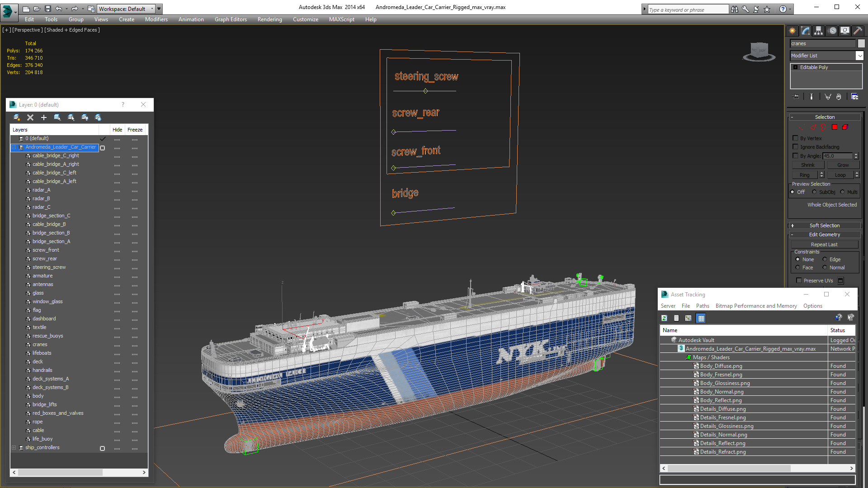Open Bitmap Performance and Memory menu
This screenshot has height=488, width=868.
tap(756, 306)
